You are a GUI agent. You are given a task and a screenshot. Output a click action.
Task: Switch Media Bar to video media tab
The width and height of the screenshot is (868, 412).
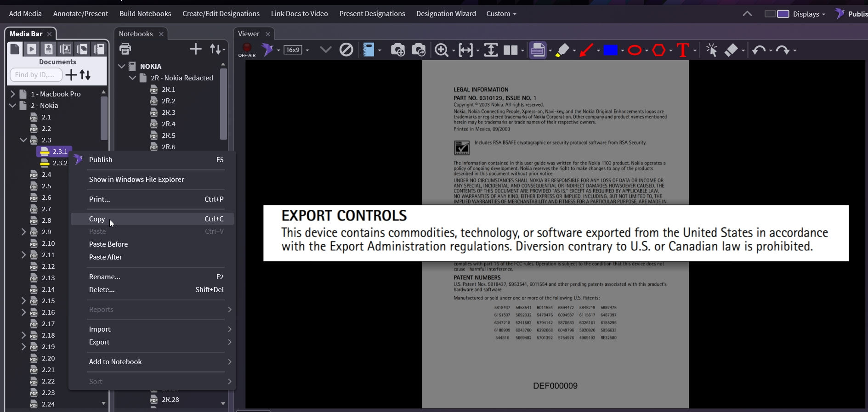pos(31,49)
